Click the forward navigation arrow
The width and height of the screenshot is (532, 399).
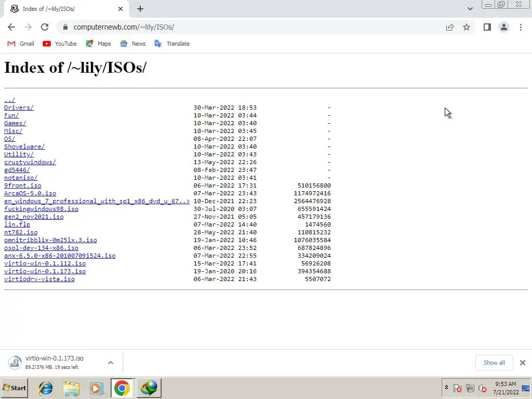pyautogui.click(x=28, y=27)
